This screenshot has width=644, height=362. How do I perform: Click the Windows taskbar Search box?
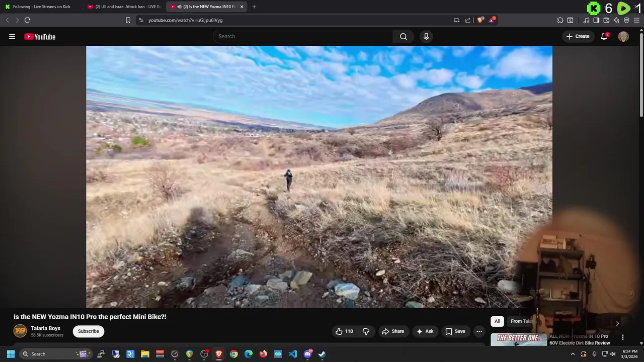coord(56,354)
